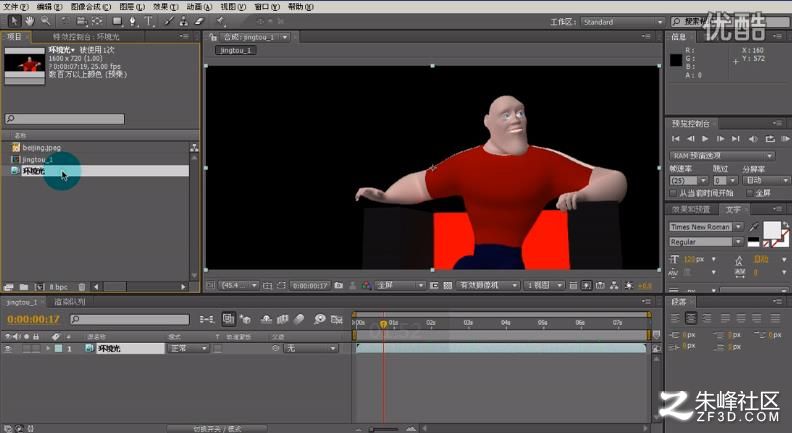Click the white fill color swatch
This screenshot has height=433, width=792.
(772, 230)
